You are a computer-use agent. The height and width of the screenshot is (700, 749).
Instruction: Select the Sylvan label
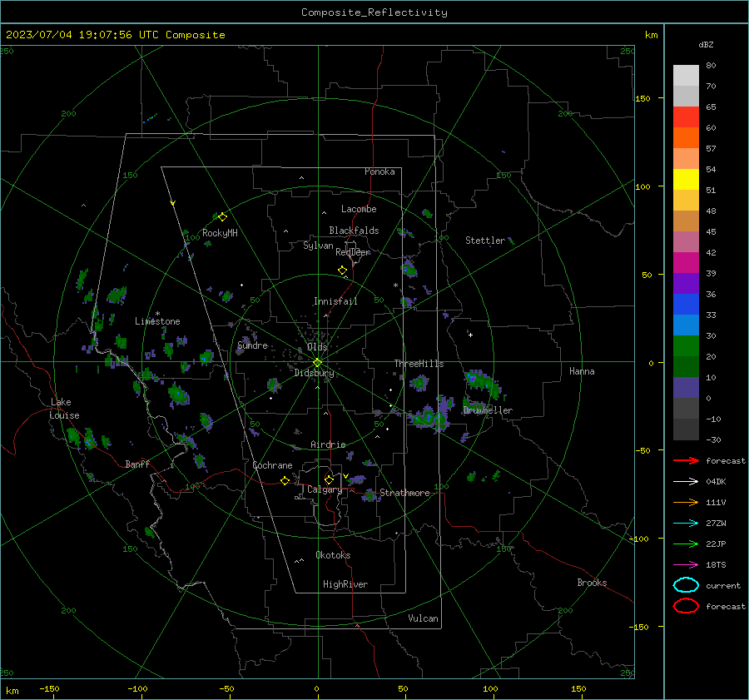point(318,246)
